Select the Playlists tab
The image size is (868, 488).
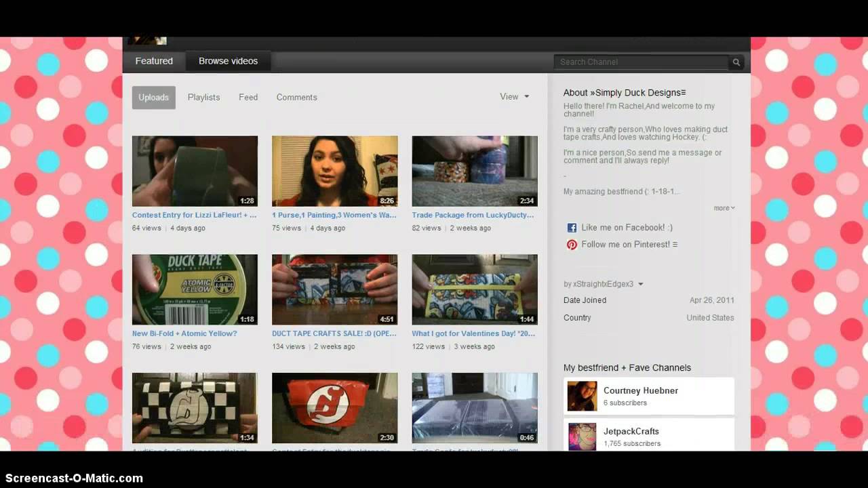click(x=203, y=98)
